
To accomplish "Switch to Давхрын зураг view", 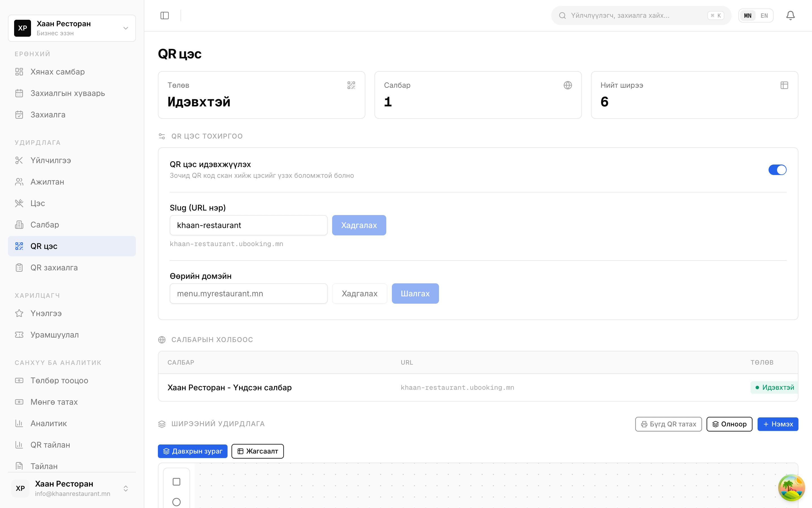I will 193,451.
